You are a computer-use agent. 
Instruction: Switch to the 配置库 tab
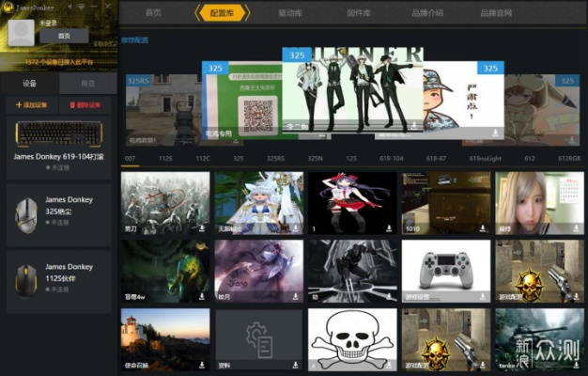pos(224,12)
